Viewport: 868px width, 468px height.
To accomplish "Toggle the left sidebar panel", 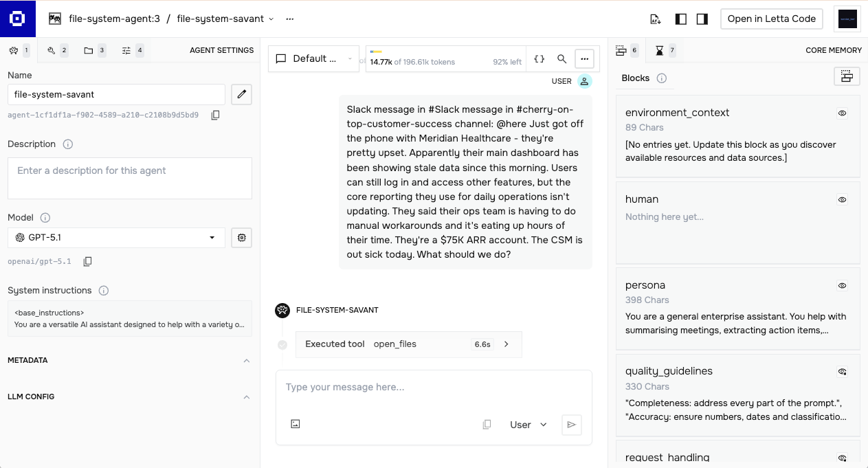I will point(681,19).
